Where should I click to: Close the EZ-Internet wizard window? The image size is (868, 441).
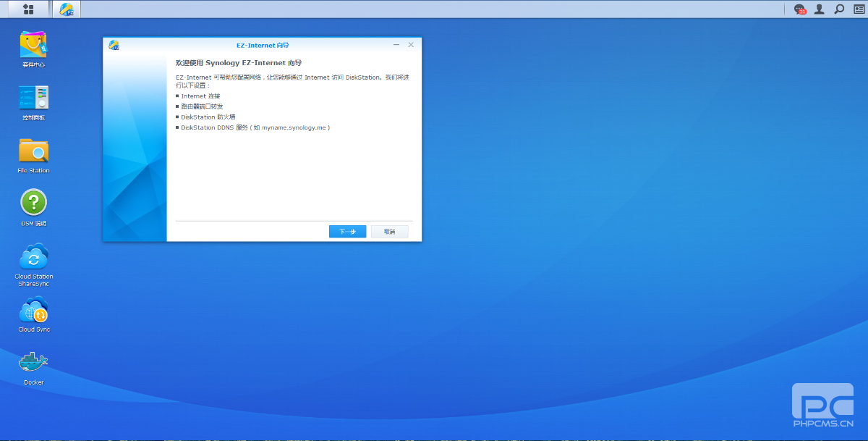(411, 45)
